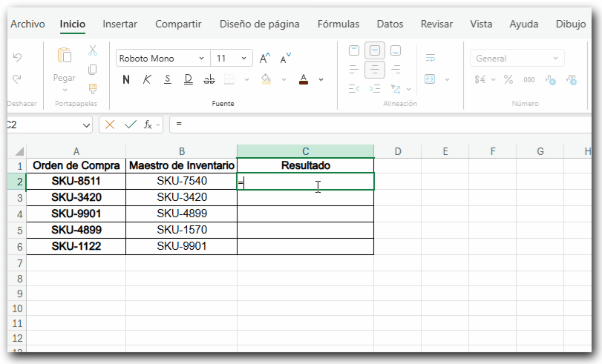Open the Name Box dropdown arrow
This screenshot has height=364, width=602.
click(x=86, y=125)
